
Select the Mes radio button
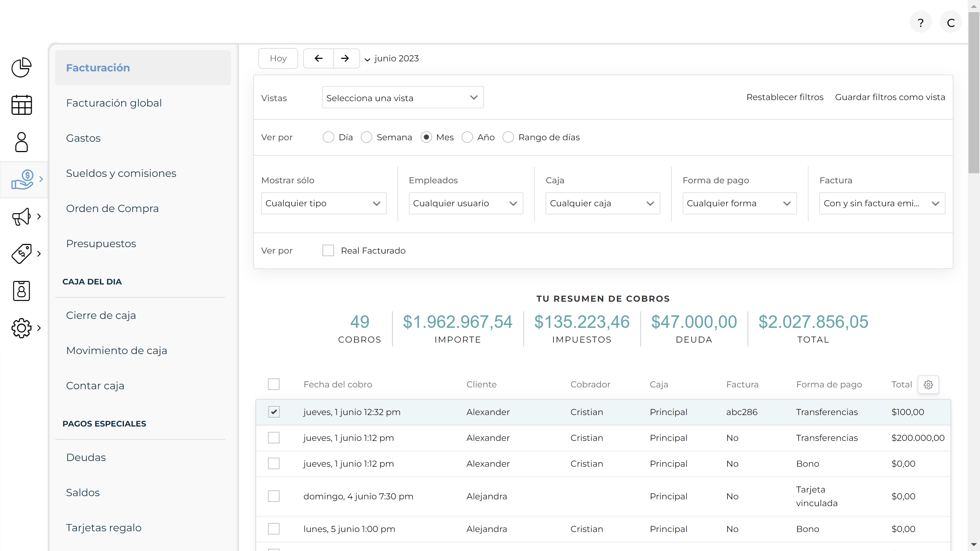tap(426, 137)
